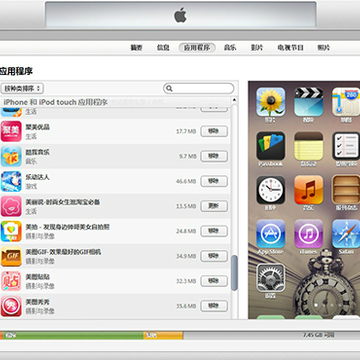Open the sort-by-kind dropdown above the app list
The image size is (360, 360).
point(22,89)
